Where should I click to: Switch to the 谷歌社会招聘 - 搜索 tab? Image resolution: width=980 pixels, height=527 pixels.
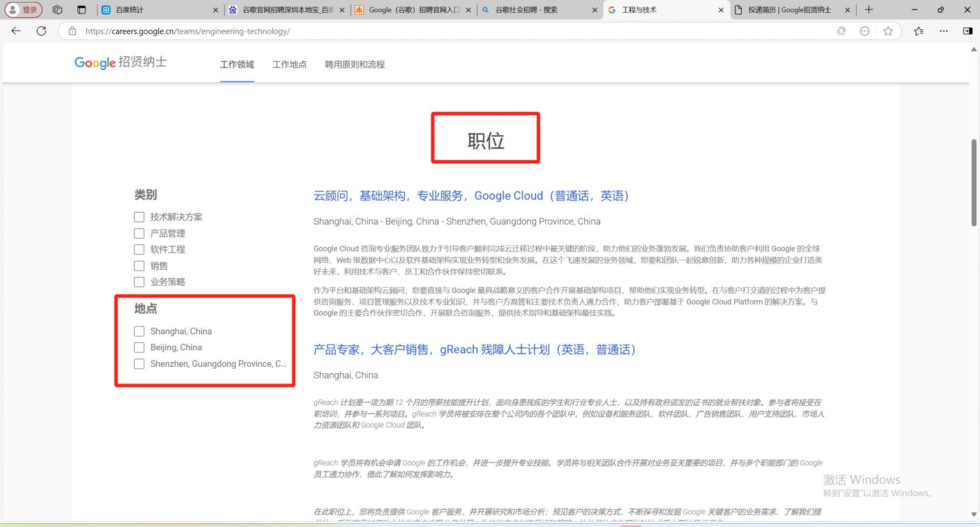[539, 10]
